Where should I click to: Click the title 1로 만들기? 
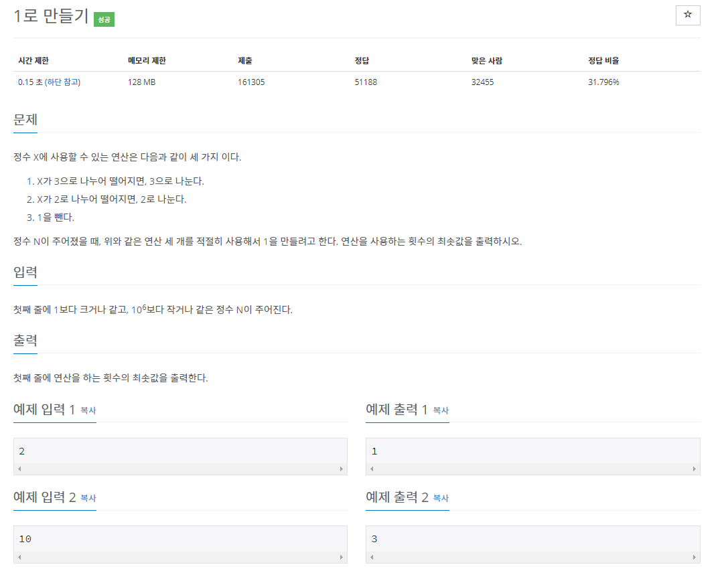[x=51, y=16]
